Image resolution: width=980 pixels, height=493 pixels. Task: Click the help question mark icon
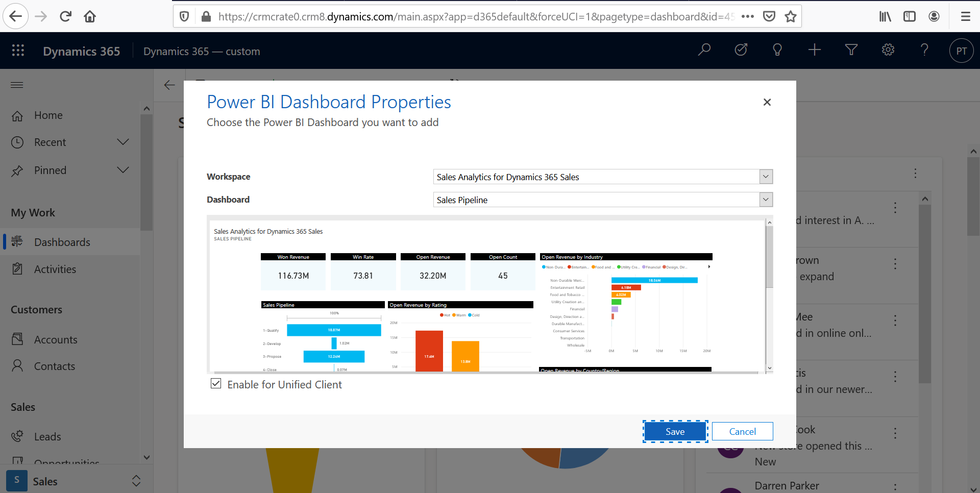pos(924,50)
